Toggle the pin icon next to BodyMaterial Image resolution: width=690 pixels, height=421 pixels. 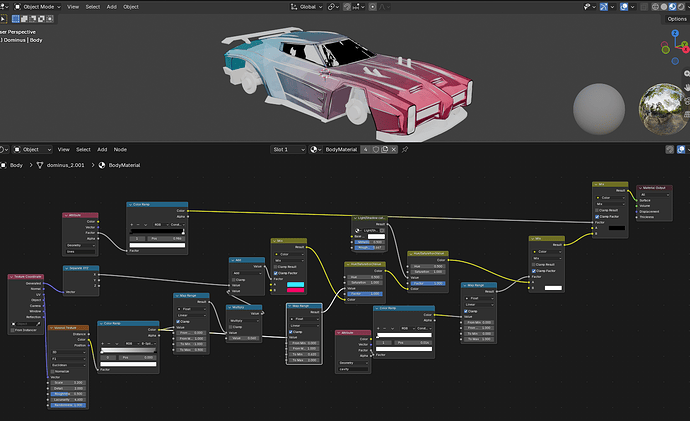point(405,150)
